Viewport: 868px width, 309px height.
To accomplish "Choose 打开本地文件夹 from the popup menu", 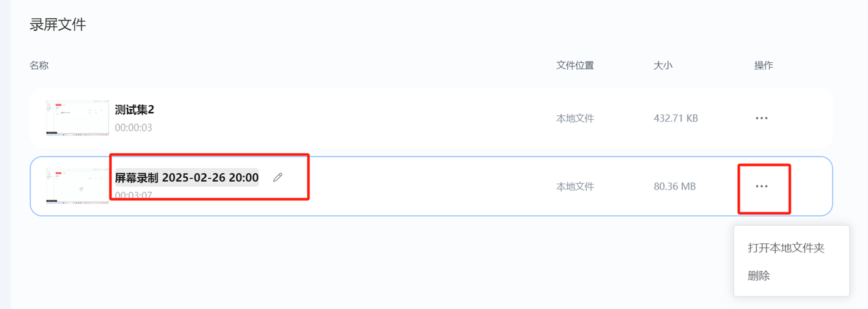I will coord(786,248).
